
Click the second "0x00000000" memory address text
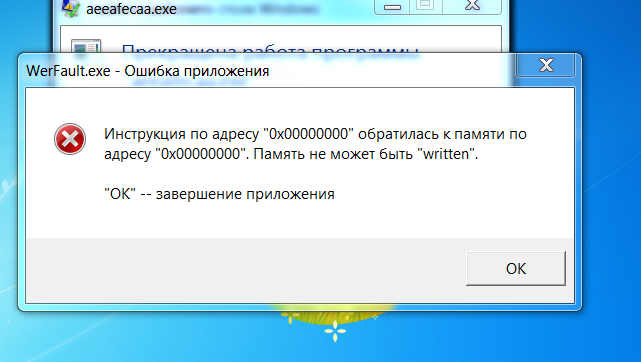pyautogui.click(x=200, y=154)
